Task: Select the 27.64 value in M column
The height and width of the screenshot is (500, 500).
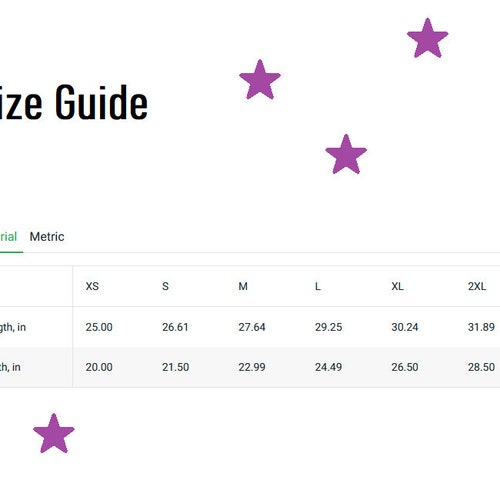Action: coord(252,327)
